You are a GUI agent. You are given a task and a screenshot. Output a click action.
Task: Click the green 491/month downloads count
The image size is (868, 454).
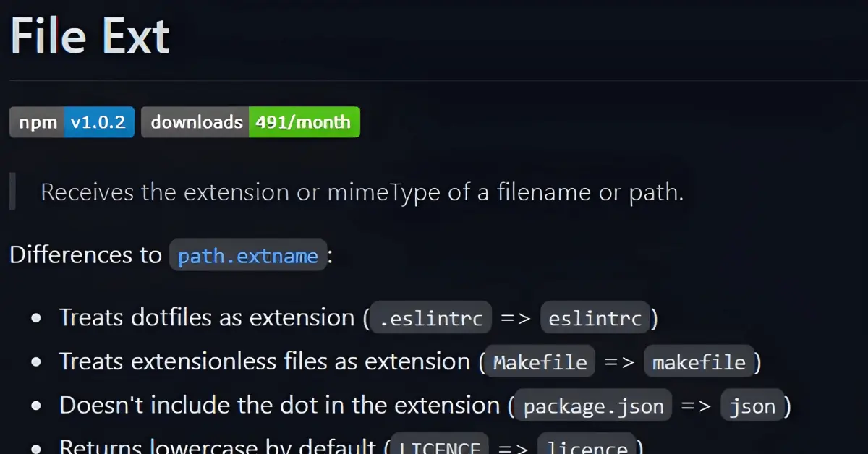coord(304,122)
